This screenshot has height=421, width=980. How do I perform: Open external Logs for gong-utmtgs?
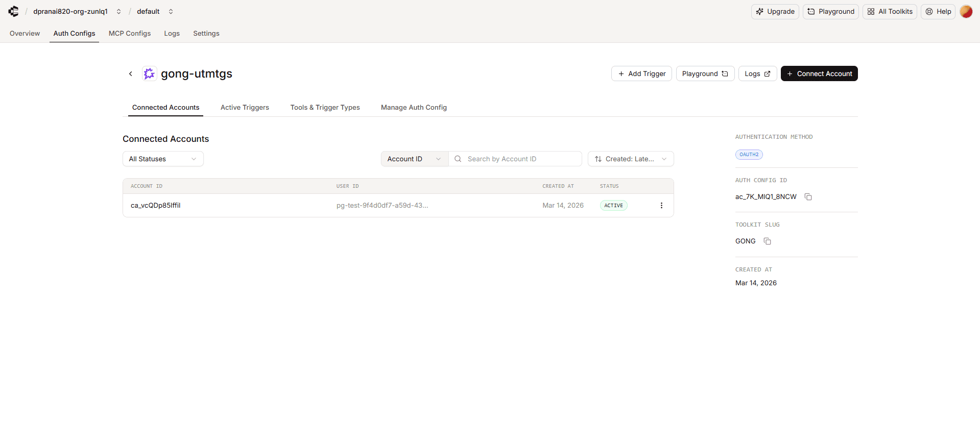[757, 74]
